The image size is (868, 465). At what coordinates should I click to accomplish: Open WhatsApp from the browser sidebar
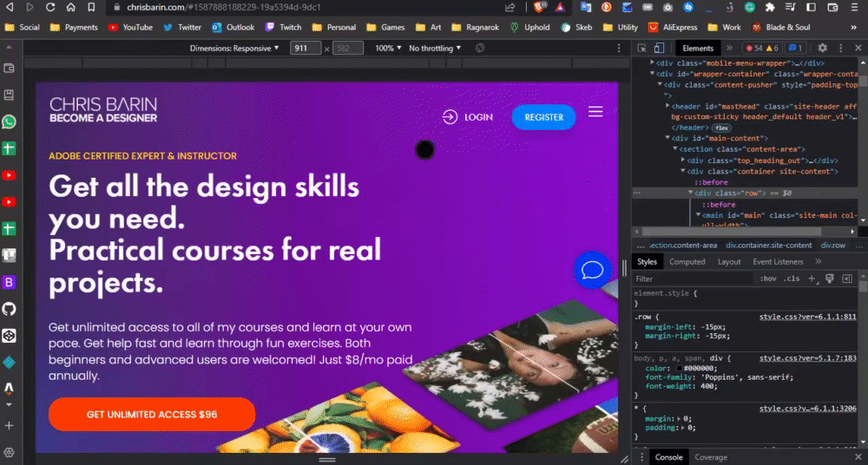[x=9, y=121]
